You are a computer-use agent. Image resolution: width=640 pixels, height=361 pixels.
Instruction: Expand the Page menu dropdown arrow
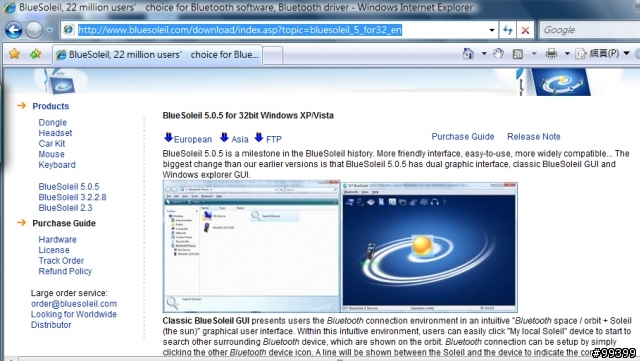(627, 53)
